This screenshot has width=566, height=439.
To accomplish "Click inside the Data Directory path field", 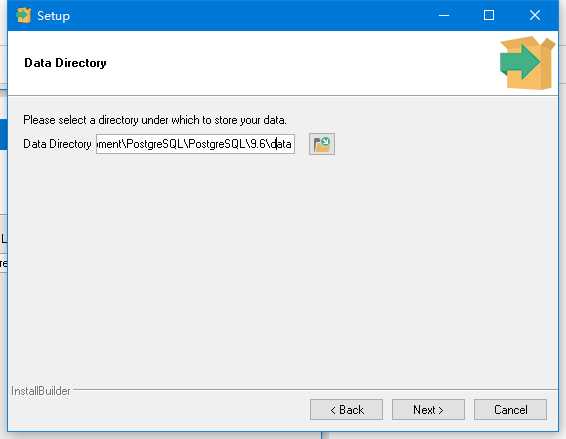I will [x=195, y=144].
